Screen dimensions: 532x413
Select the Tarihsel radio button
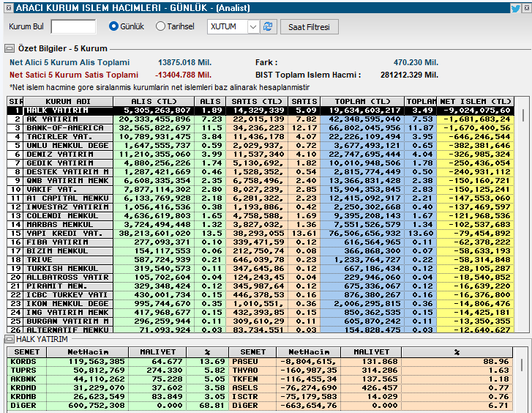coord(160,26)
